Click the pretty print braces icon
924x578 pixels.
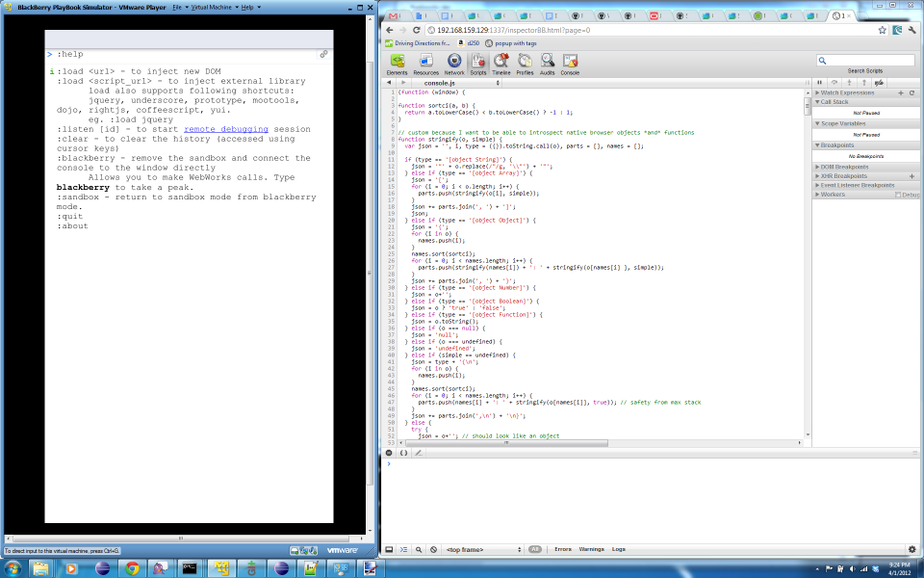(403, 453)
